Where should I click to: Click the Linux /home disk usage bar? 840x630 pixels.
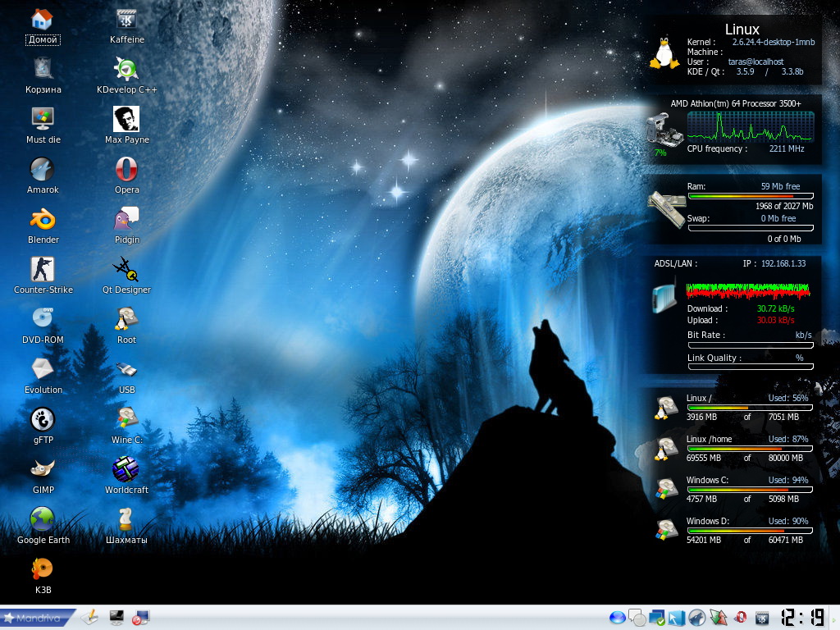click(749, 449)
